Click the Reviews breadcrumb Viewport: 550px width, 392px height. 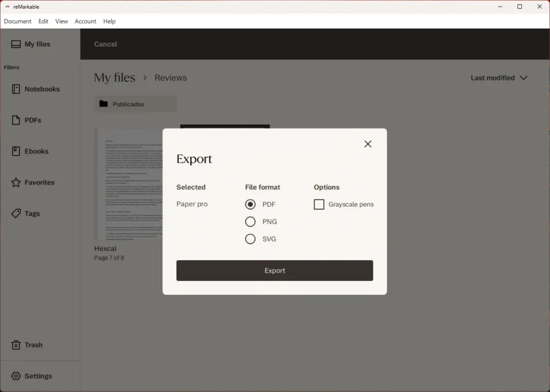(170, 78)
